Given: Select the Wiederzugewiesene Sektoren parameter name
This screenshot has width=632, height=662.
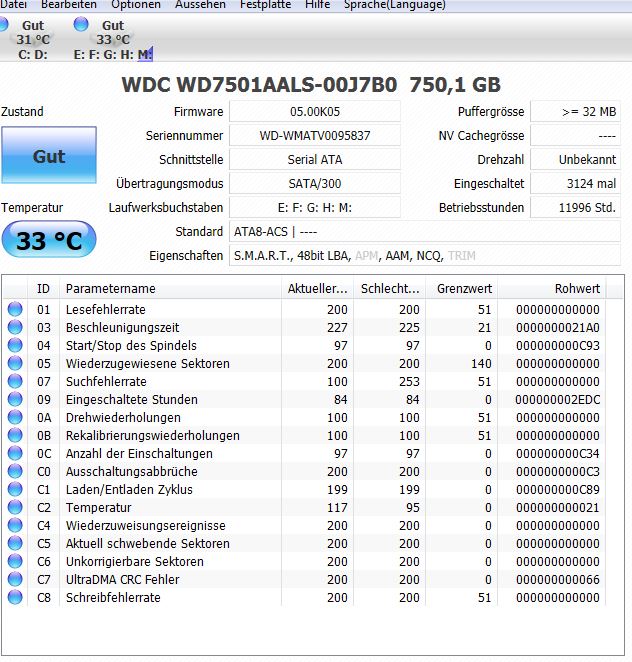Looking at the screenshot, I should click(x=148, y=364).
